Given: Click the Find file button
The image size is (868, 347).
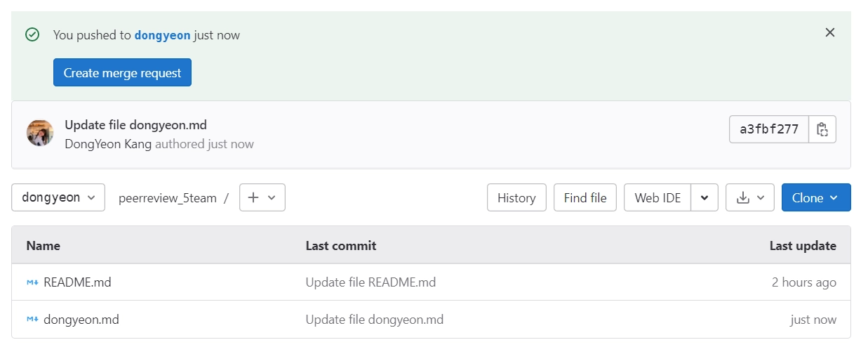Looking at the screenshot, I should tap(585, 198).
